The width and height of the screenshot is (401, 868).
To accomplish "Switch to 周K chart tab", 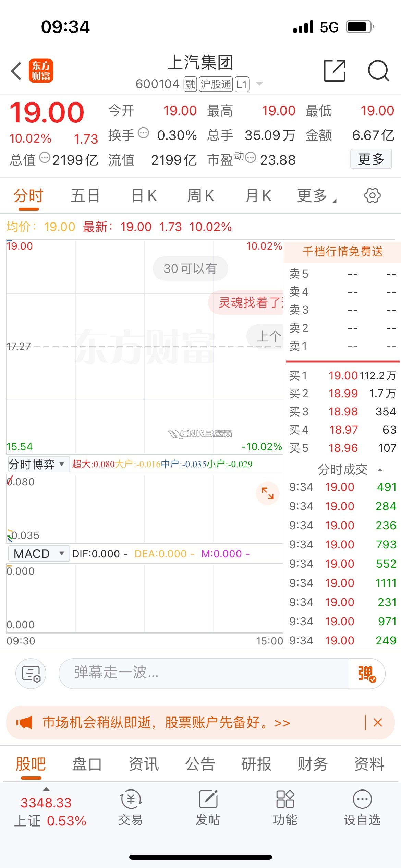I will (201, 196).
